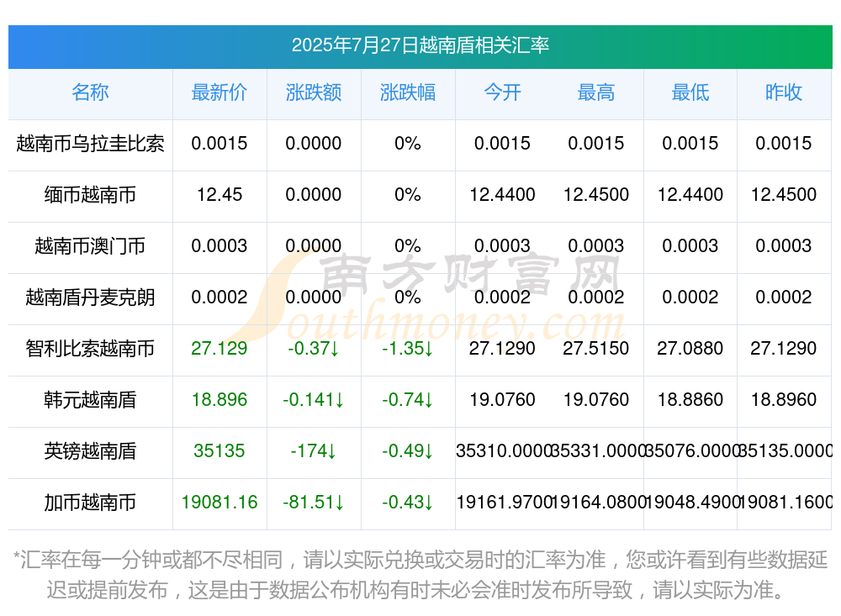Viewport: 841px width, 616px height.
Task: Click the low value 35076.0000
Action: click(690, 451)
